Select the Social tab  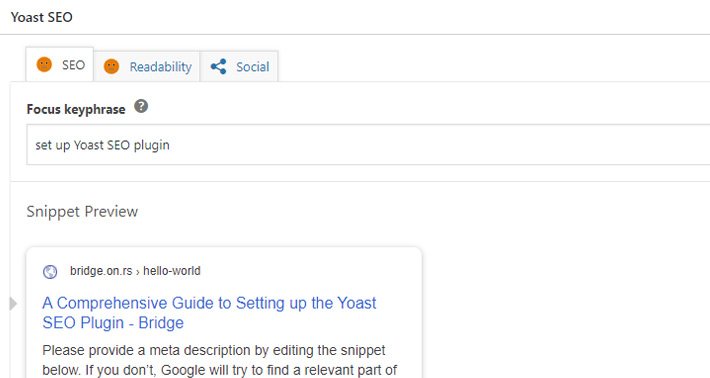pyautogui.click(x=239, y=67)
